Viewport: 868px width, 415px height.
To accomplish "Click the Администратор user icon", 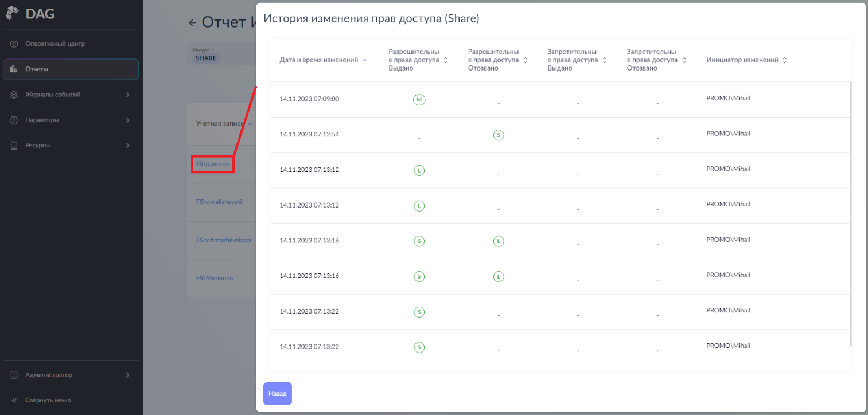I will click(x=14, y=375).
